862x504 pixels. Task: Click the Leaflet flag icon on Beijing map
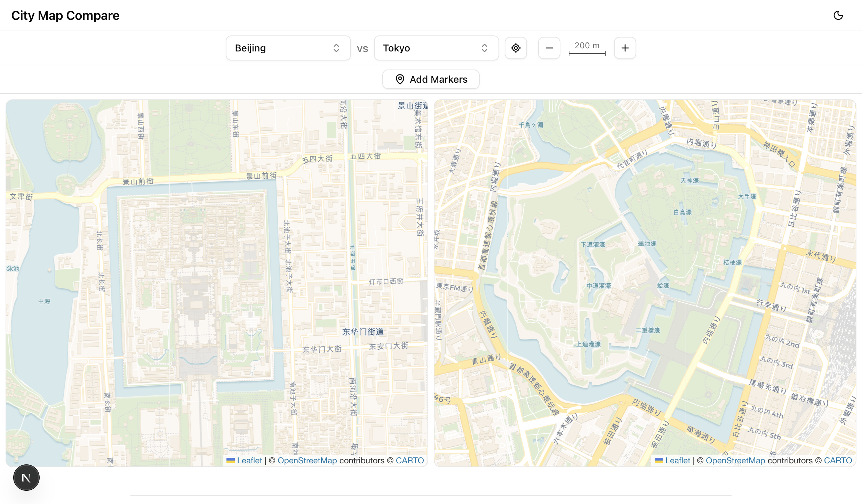(230, 461)
